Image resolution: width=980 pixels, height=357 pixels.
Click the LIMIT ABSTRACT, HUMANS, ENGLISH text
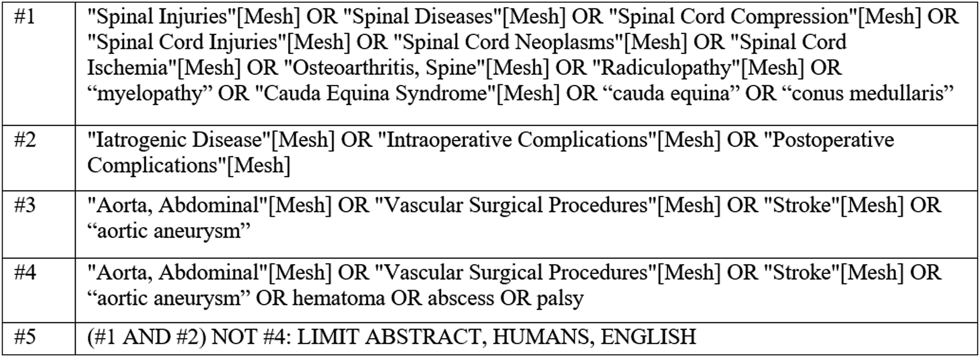pos(497,337)
